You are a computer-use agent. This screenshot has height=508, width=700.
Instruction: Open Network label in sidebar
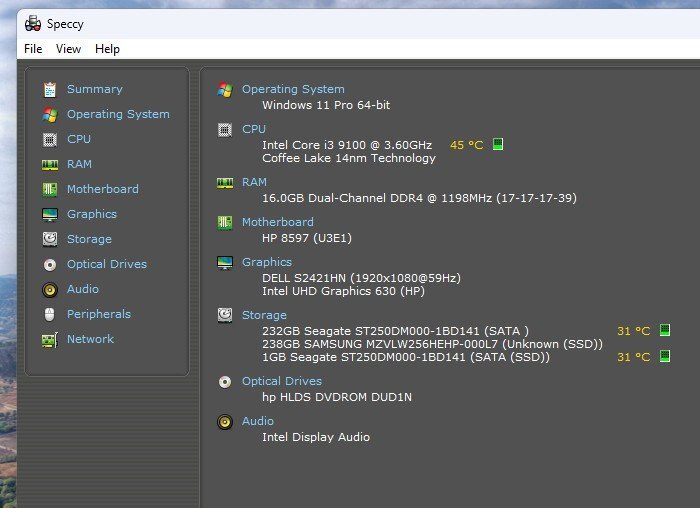coord(91,339)
